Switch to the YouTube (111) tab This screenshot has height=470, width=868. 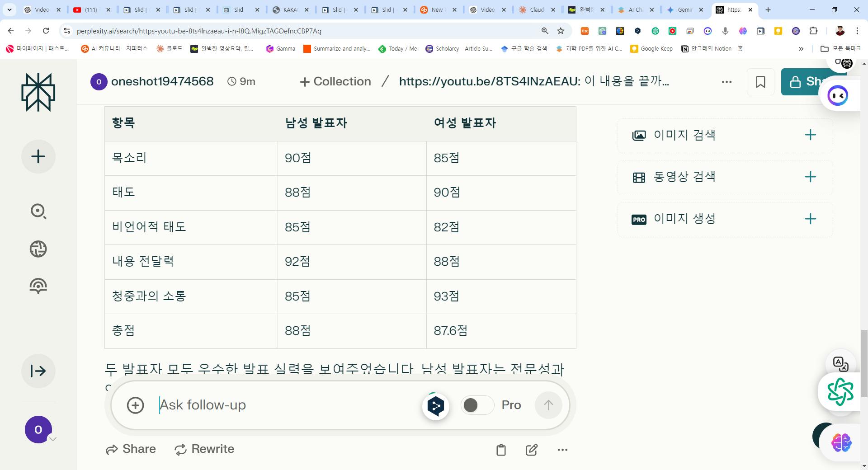(92, 9)
